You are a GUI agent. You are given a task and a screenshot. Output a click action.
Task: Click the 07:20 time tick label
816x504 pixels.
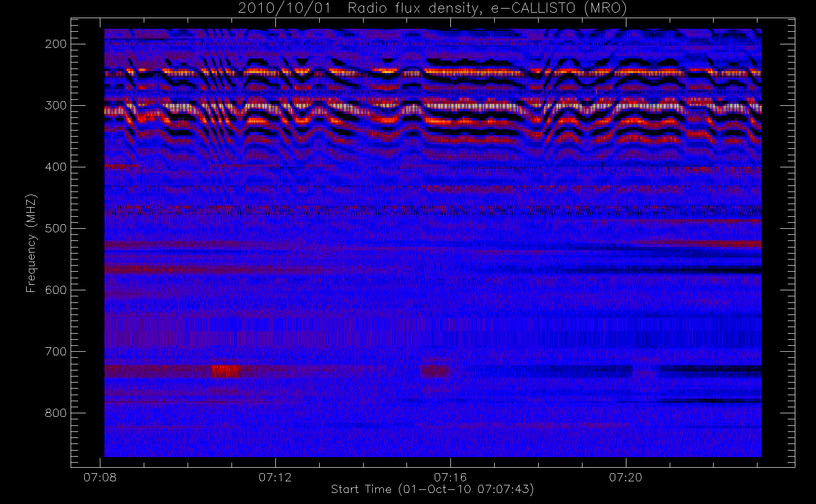pos(626,477)
